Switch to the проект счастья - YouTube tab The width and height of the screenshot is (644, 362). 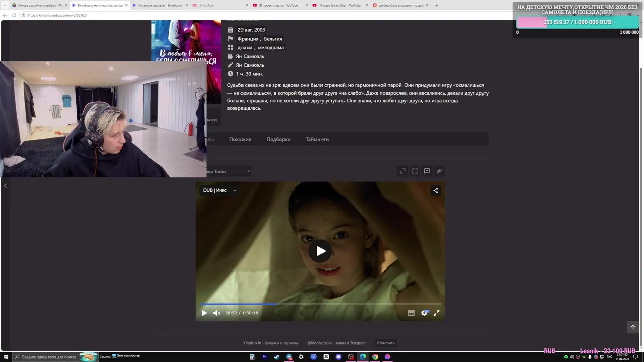tap(279, 5)
